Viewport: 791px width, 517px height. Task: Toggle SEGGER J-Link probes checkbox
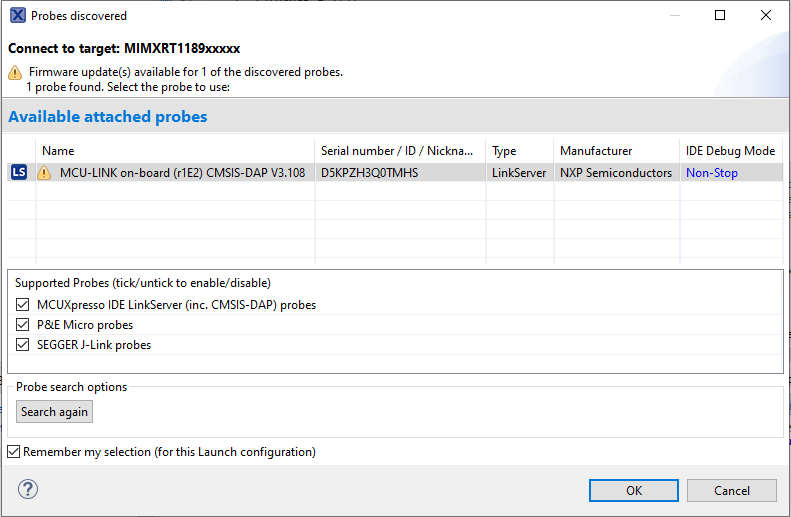[x=24, y=345]
